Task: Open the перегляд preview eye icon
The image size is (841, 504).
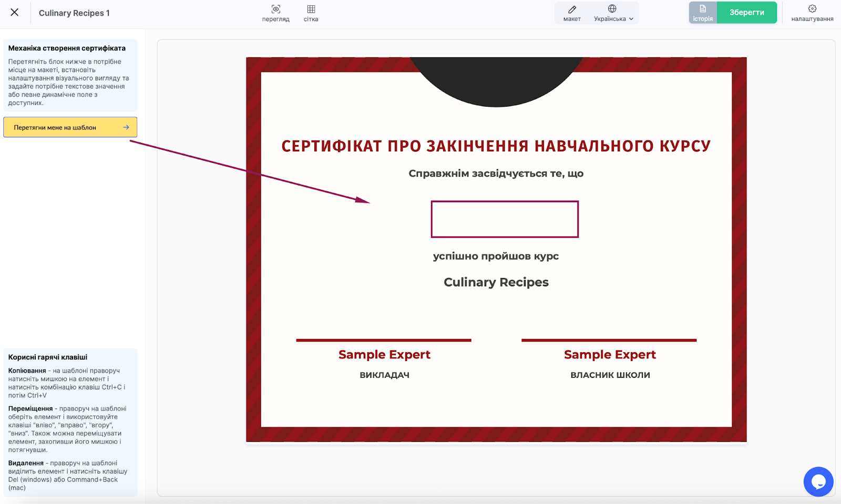Action: click(275, 9)
